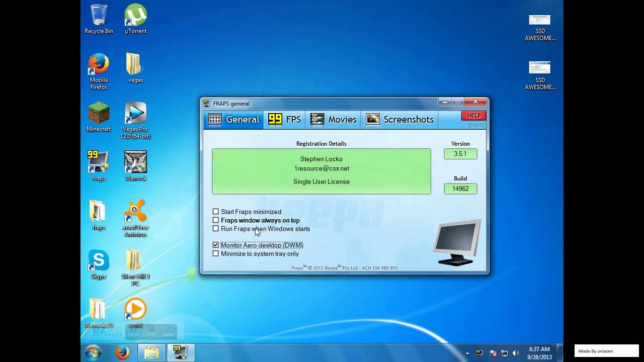This screenshot has width=644, height=362.
Task: Click the FRAPS general title bar icon
Action: coord(206,103)
